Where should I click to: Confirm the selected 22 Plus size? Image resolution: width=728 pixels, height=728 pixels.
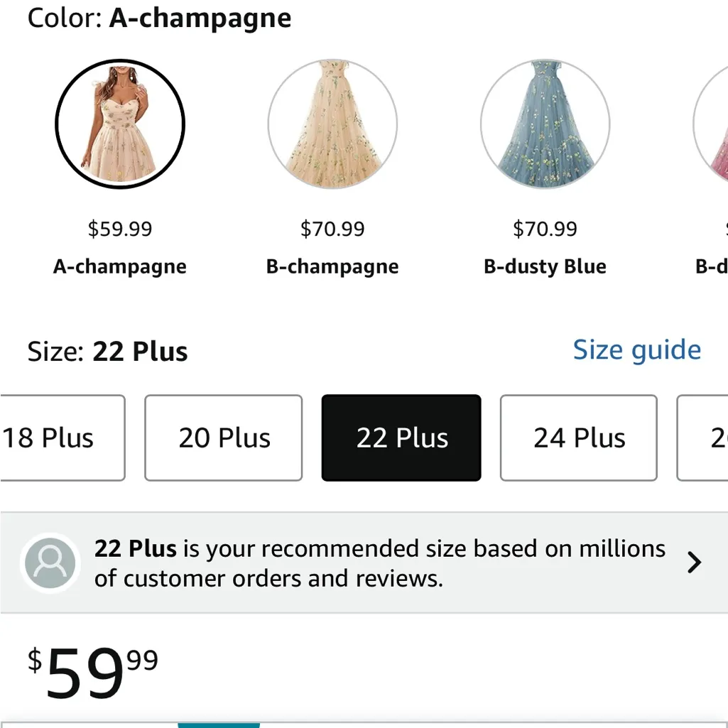click(x=401, y=438)
